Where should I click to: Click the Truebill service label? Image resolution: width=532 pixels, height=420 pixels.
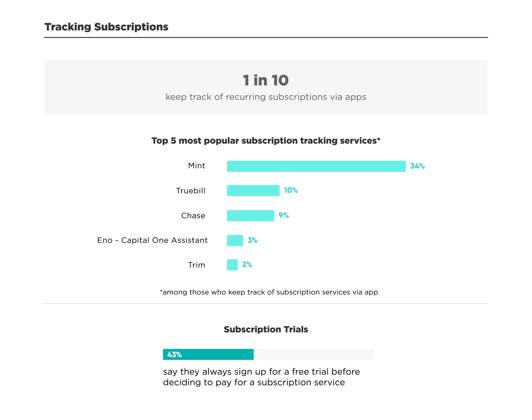(x=191, y=191)
